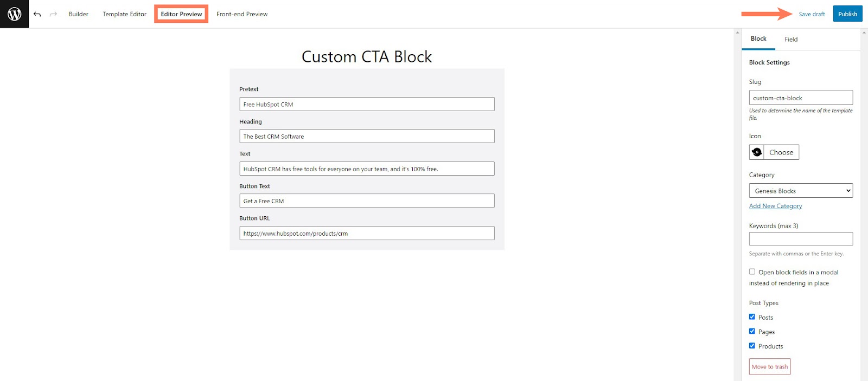868x381 pixels.
Task: Click the redo arrow icon
Action: pyautogui.click(x=53, y=14)
